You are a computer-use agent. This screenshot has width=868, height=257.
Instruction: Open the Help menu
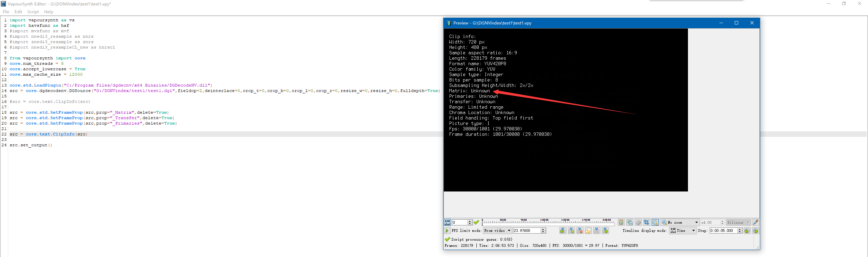point(48,12)
